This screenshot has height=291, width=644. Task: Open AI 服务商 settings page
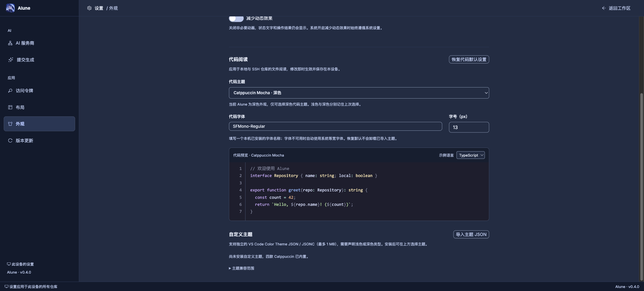[x=39, y=43]
